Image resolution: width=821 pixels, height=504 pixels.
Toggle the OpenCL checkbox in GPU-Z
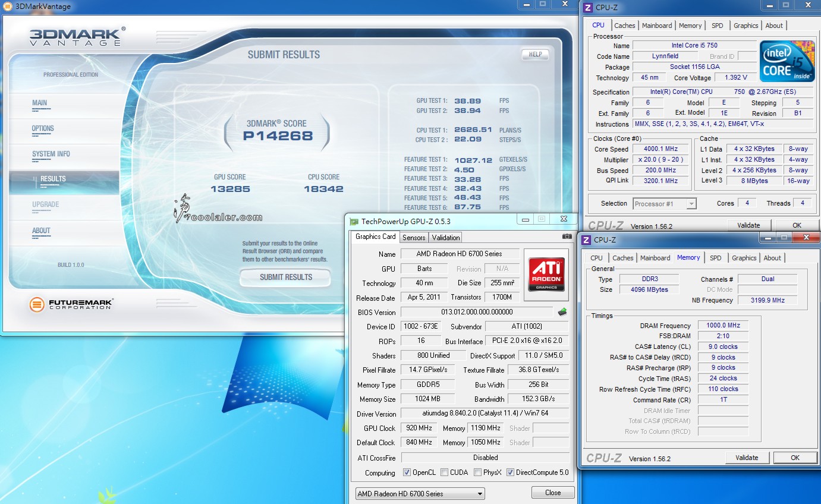(407, 472)
